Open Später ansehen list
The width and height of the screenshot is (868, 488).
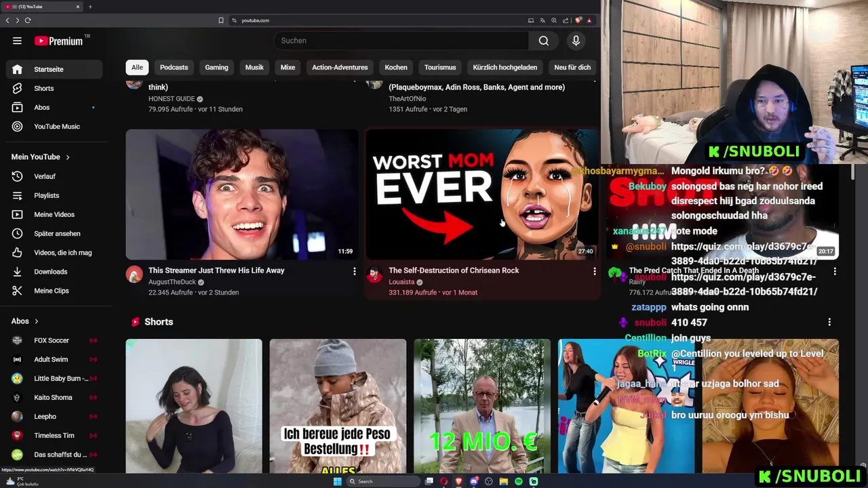click(54, 233)
